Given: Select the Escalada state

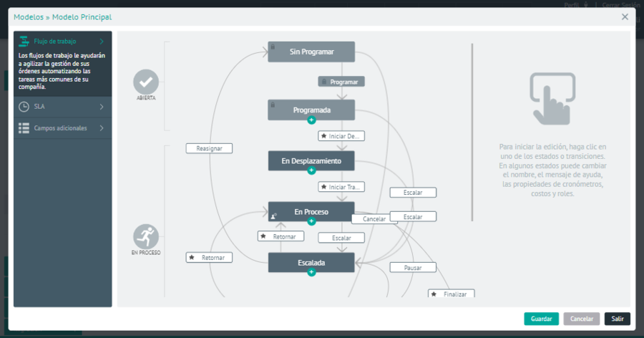Looking at the screenshot, I should pos(311,262).
